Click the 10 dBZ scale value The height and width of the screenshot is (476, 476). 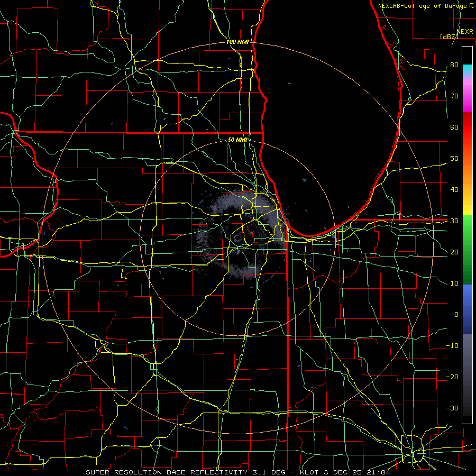454,283
